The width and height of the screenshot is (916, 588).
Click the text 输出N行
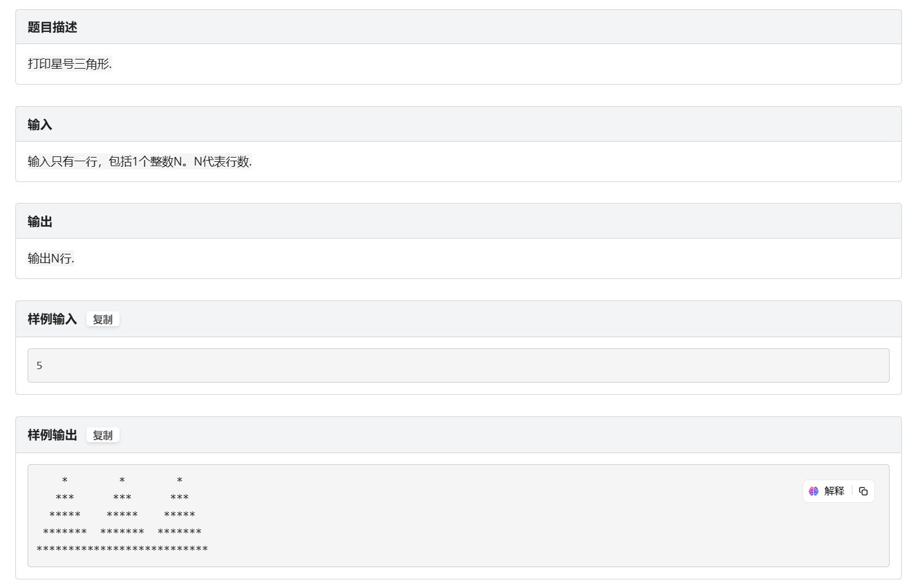(x=51, y=258)
